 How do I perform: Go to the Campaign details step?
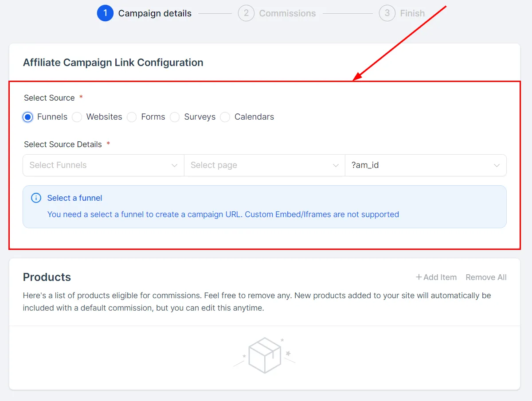155,13
